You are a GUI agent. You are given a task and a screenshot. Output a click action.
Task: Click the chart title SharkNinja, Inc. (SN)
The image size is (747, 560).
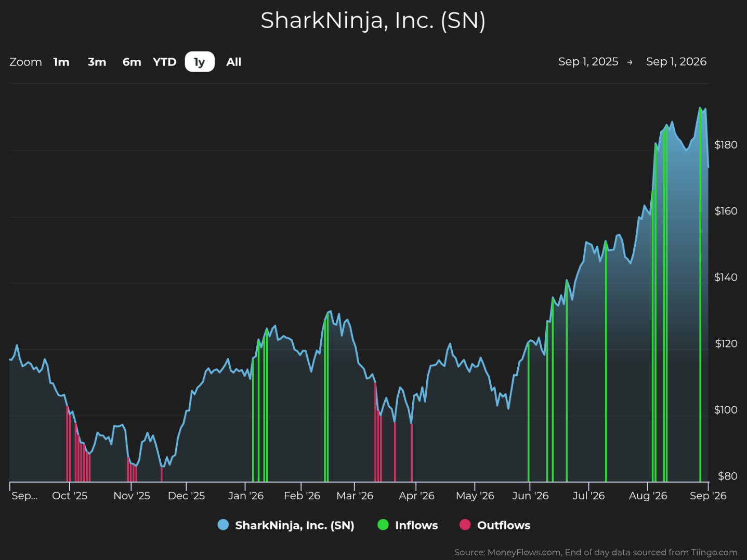373,21
